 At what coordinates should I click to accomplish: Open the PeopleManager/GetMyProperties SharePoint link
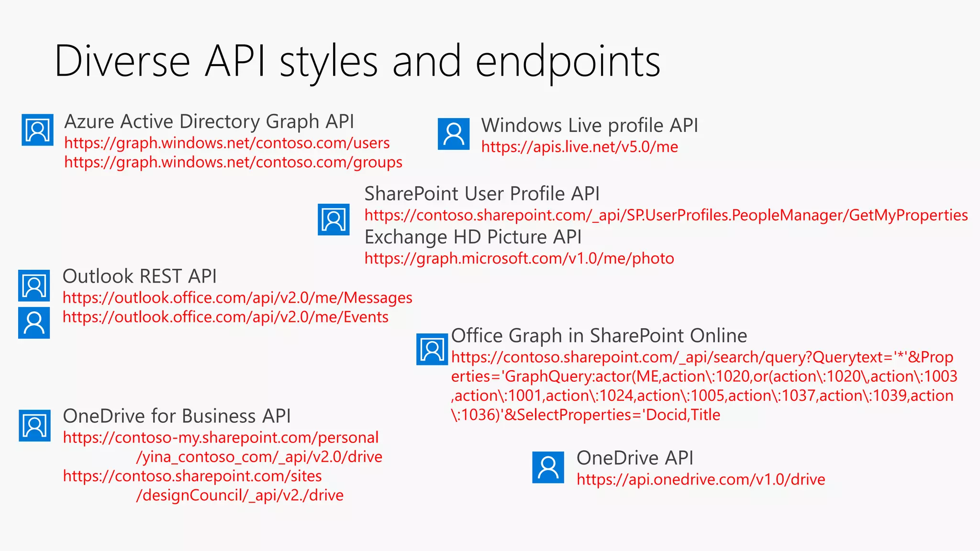666,215
